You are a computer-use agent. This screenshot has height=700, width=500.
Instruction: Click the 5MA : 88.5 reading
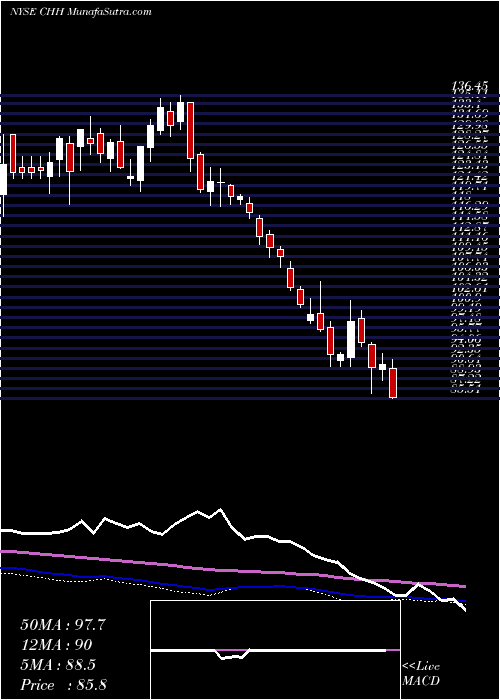pos(58,665)
